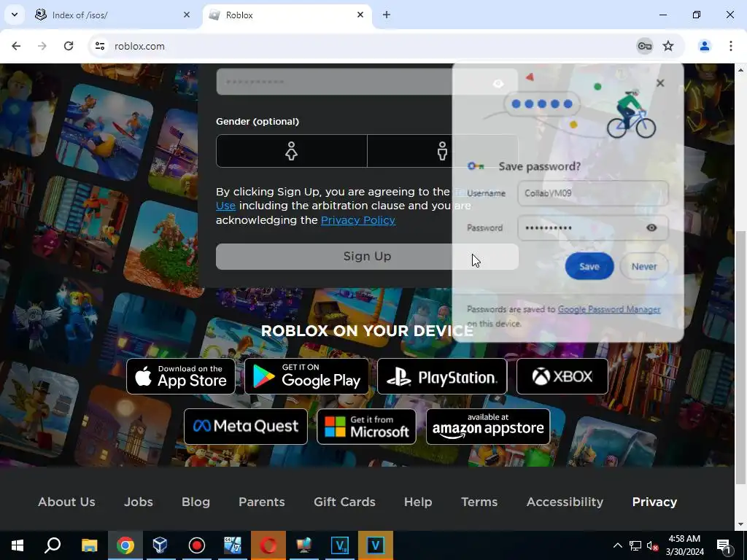The height and width of the screenshot is (560, 747).
Task: Click the Username field in Save password popup
Action: (x=593, y=193)
